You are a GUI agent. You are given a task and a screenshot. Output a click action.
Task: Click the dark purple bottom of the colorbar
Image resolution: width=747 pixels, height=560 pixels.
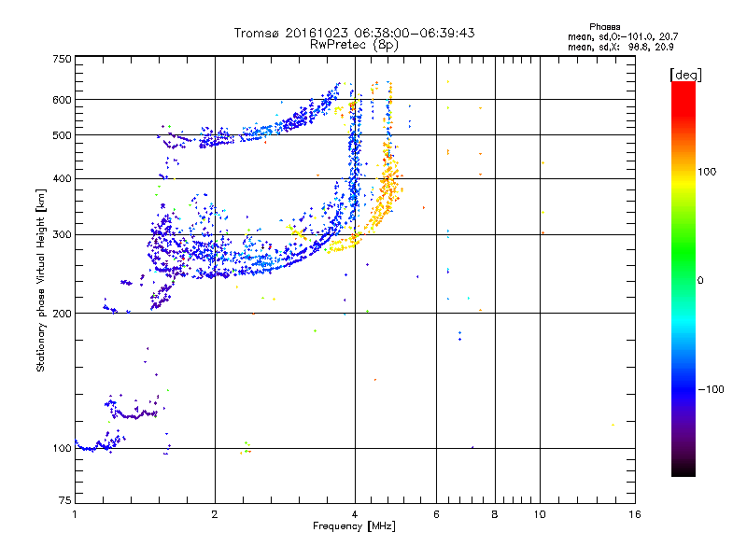pyautogui.click(x=684, y=467)
